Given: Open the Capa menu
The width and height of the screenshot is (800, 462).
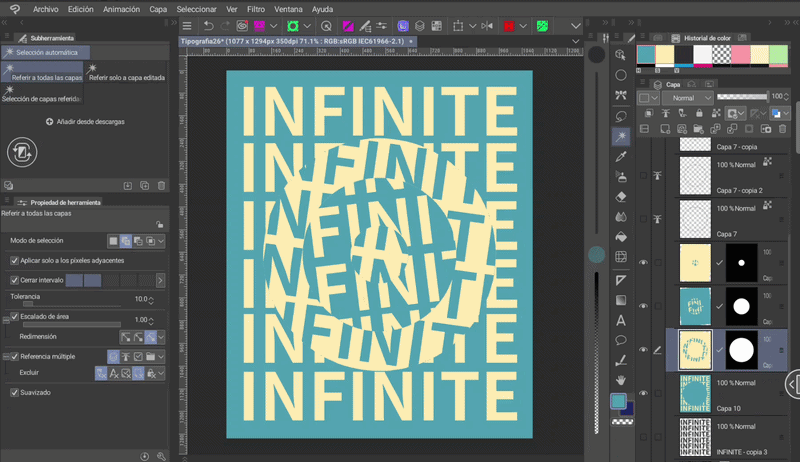Looking at the screenshot, I should coord(158,8).
